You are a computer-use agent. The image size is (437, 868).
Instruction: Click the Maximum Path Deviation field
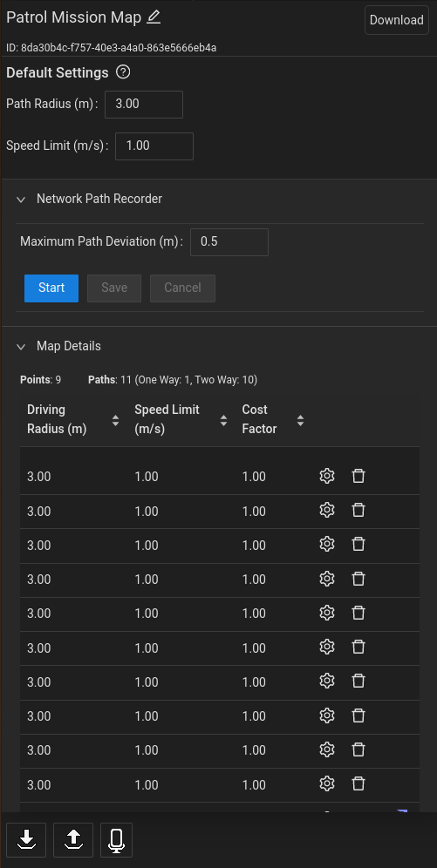click(x=229, y=242)
